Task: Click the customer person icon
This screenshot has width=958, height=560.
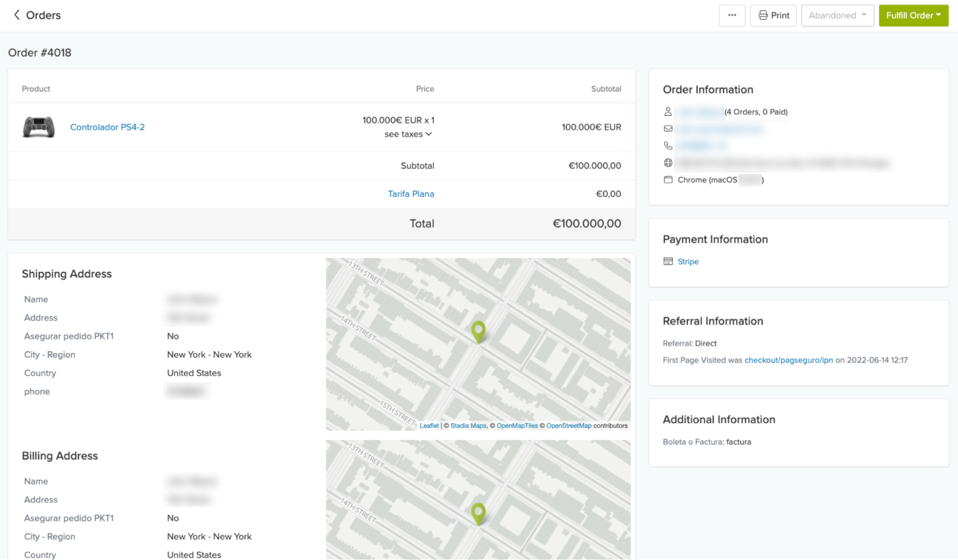Action: click(x=668, y=112)
